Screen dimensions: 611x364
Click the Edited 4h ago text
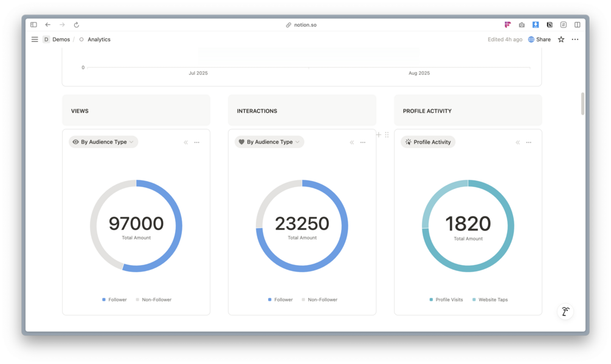(x=505, y=39)
